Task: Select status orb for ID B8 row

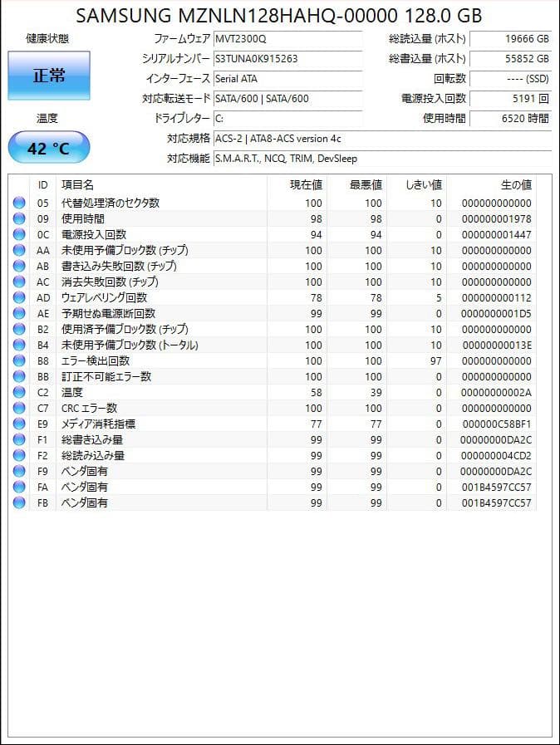Action: point(19,360)
